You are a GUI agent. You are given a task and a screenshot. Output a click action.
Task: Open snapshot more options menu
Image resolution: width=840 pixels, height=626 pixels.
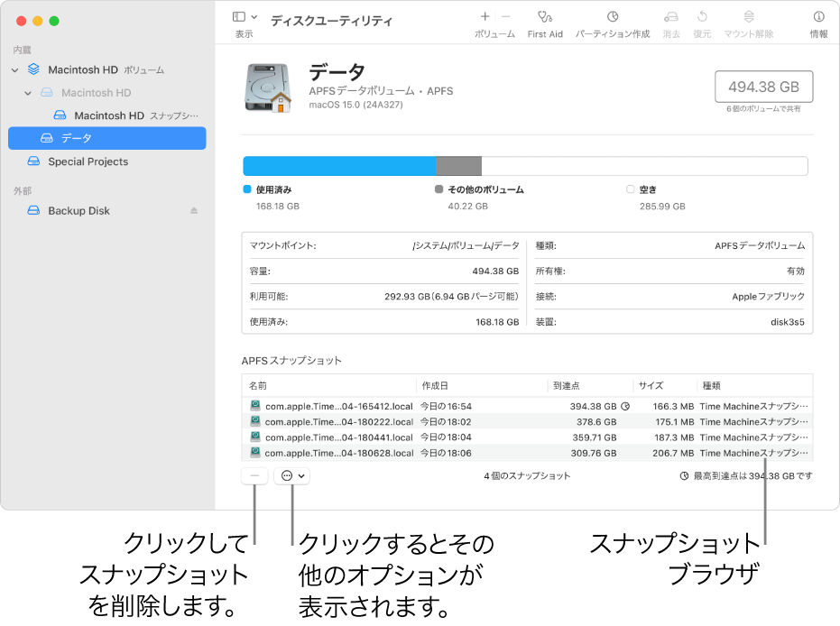(292, 475)
